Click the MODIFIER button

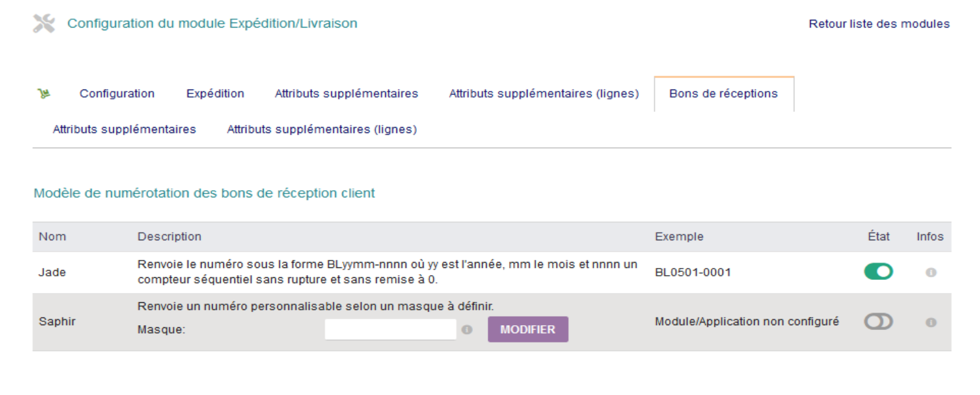click(x=528, y=330)
